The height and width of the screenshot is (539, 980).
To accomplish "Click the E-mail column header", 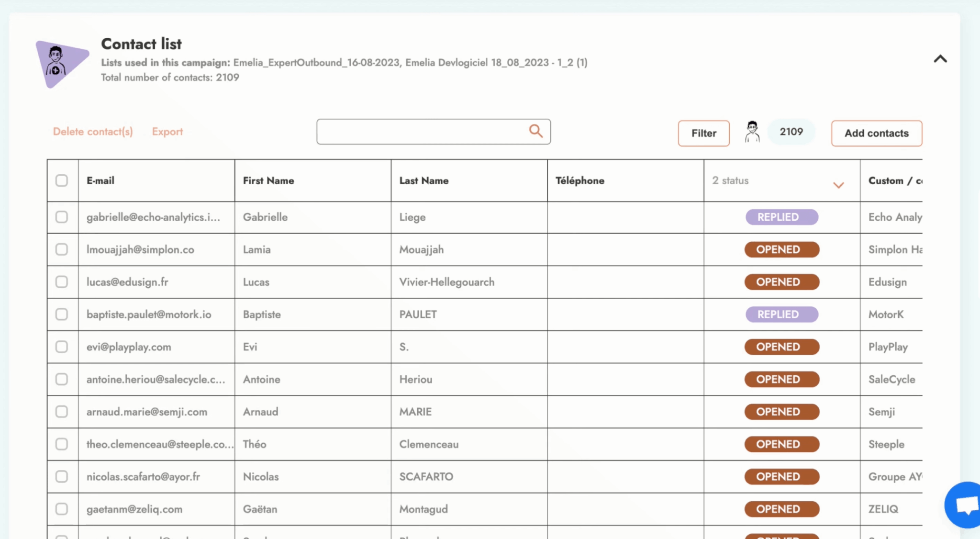I will pyautogui.click(x=100, y=180).
